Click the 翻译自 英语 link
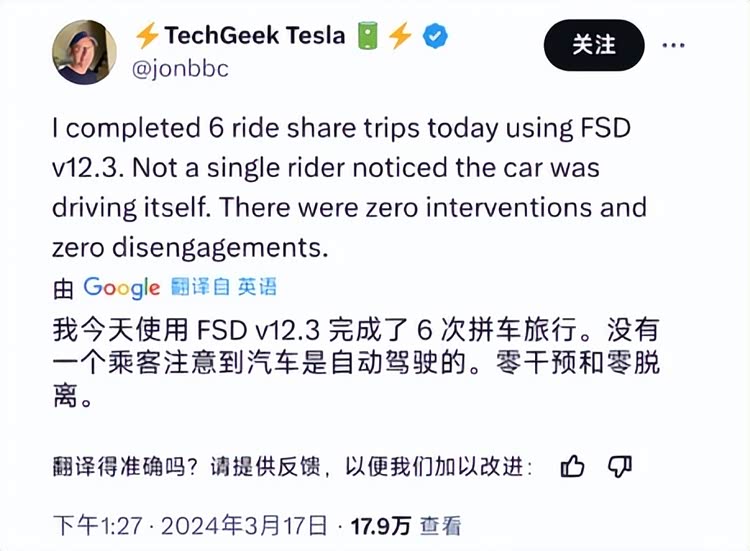750x551 pixels. pos(224,288)
